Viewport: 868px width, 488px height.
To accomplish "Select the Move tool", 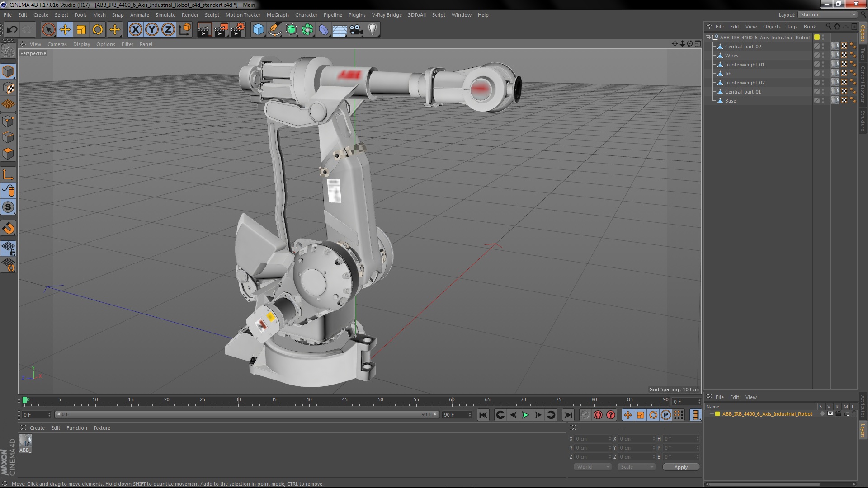I will [65, 30].
